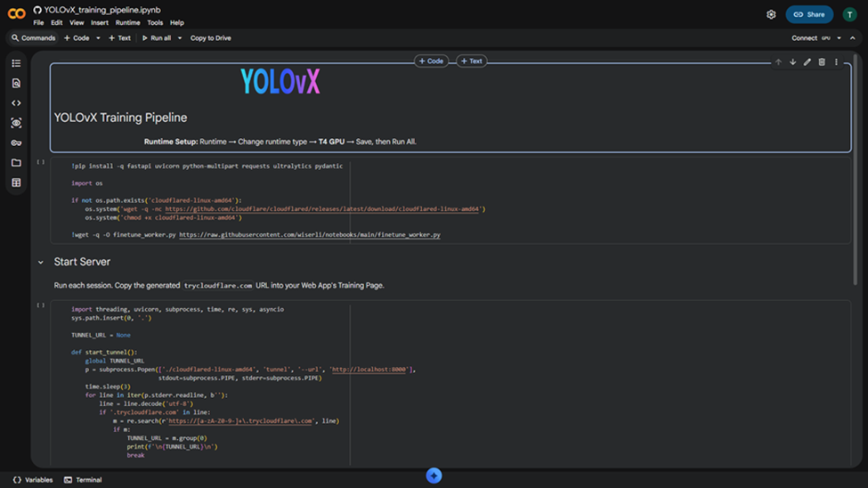Viewport: 868px width, 488px height.
Task: Open the http://localhost:8000 link
Action: (x=369, y=370)
